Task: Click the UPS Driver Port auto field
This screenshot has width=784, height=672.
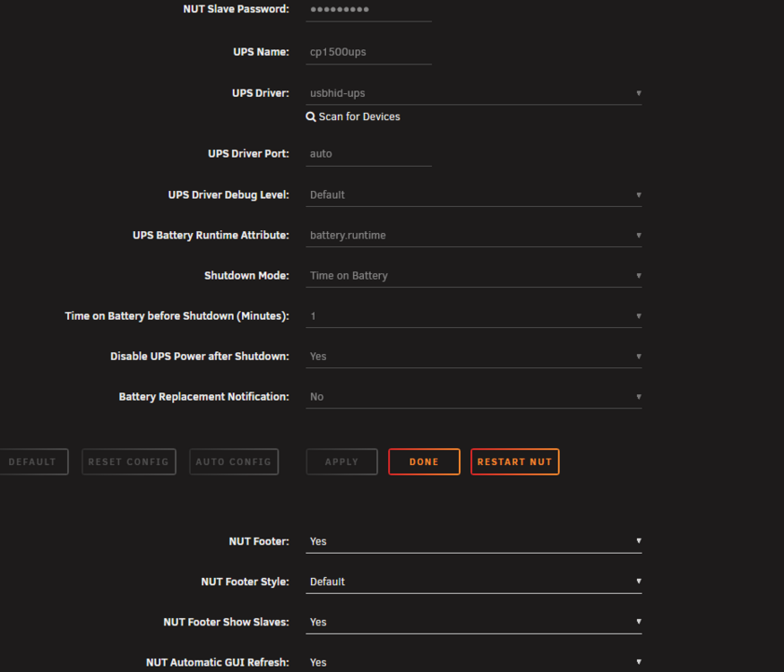Action: [368, 153]
